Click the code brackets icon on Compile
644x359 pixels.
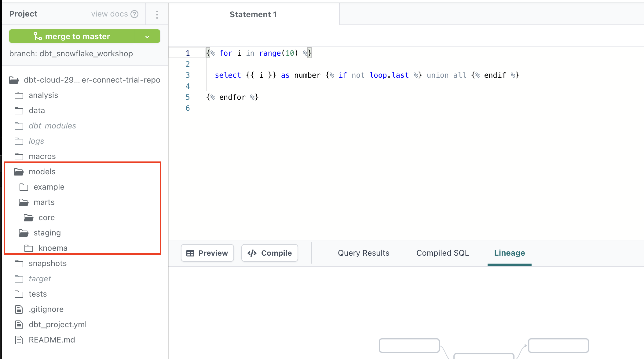[252, 253]
